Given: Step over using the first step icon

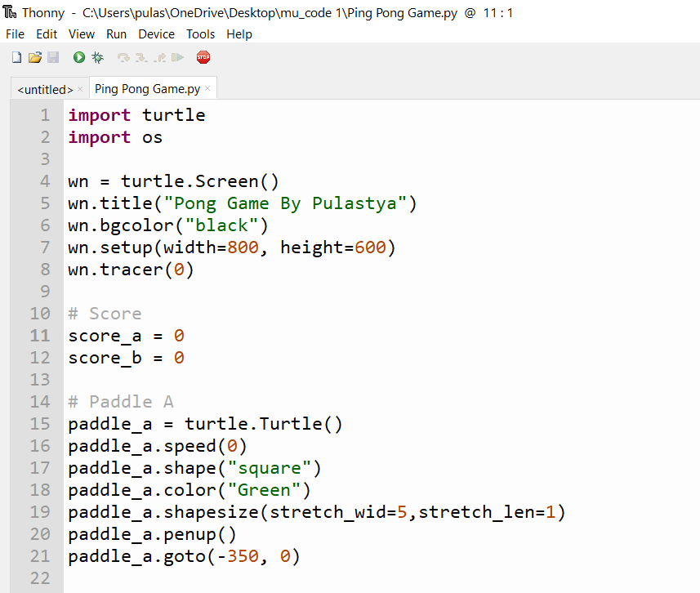Looking at the screenshot, I should pyautogui.click(x=123, y=57).
